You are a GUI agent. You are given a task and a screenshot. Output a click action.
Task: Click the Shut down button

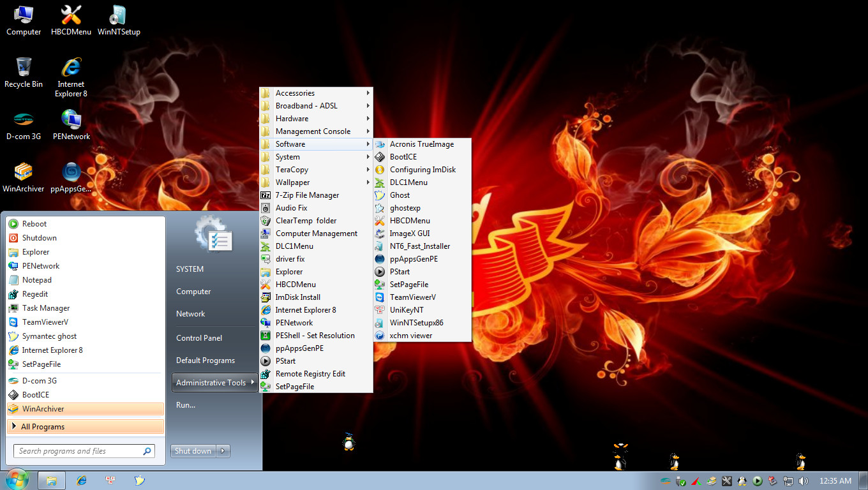[x=193, y=450]
